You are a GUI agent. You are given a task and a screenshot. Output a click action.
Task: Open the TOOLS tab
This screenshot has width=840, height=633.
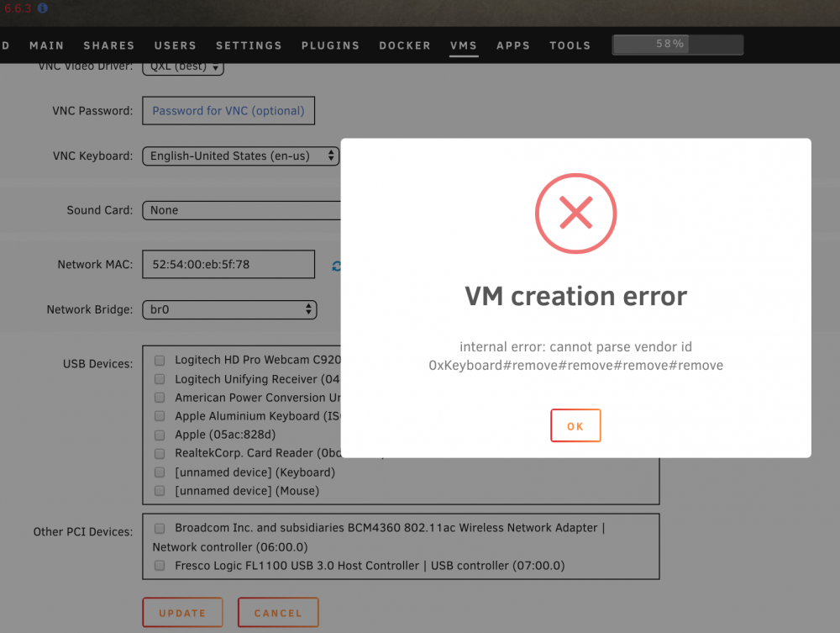pos(570,45)
